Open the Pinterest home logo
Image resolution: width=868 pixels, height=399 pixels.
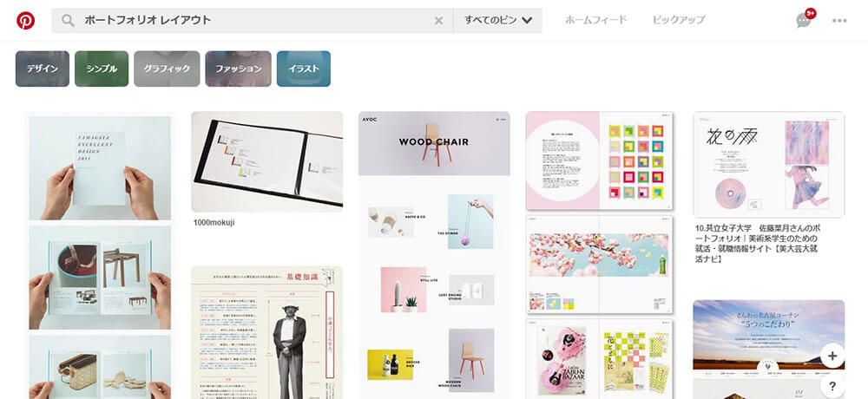(x=25, y=21)
